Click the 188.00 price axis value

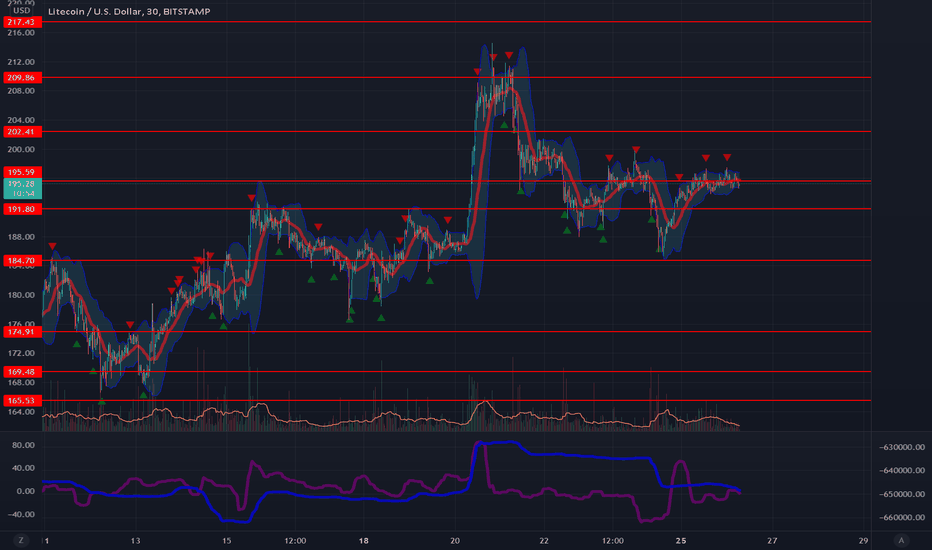click(21, 237)
